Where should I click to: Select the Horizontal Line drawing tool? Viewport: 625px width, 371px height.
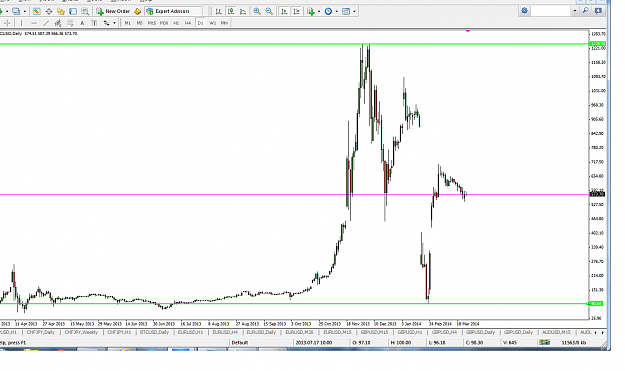pos(34,23)
